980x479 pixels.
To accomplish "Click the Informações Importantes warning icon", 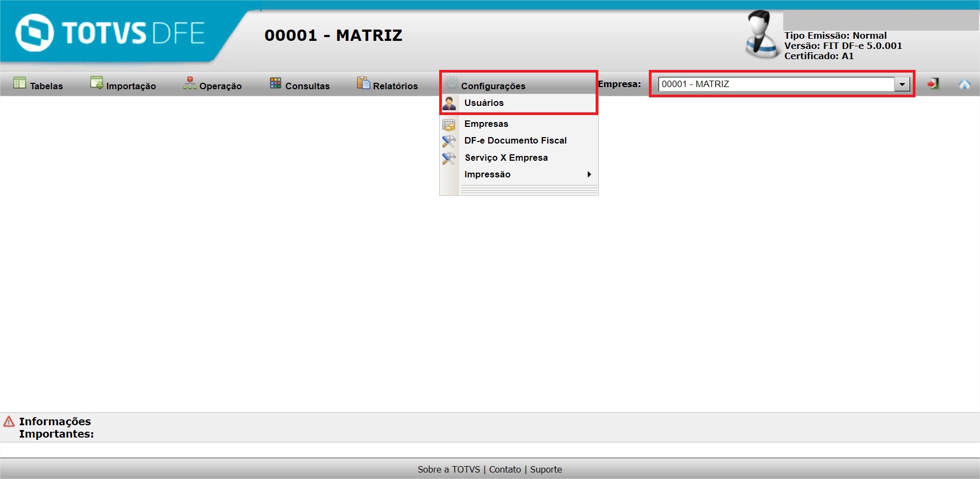I will 9,421.
